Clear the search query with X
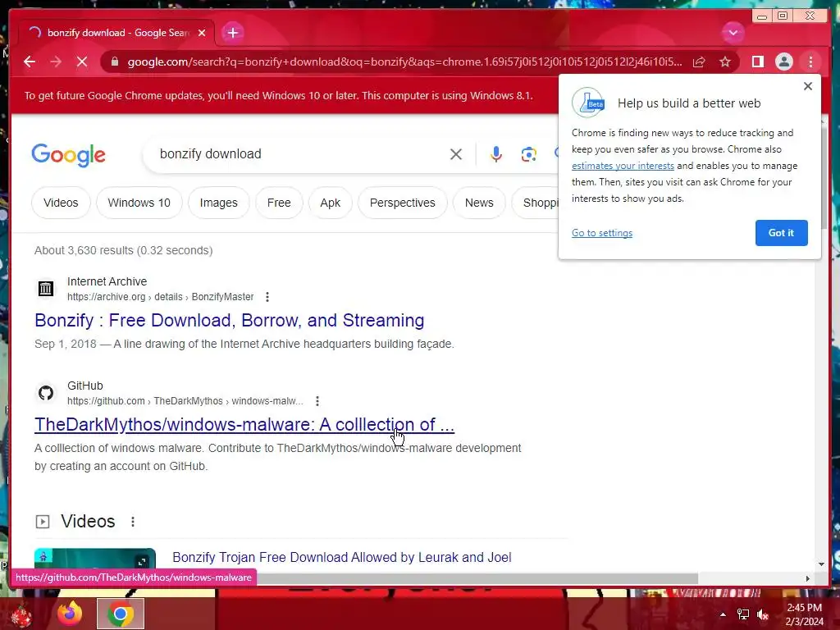Image resolution: width=840 pixels, height=630 pixels. (456, 154)
